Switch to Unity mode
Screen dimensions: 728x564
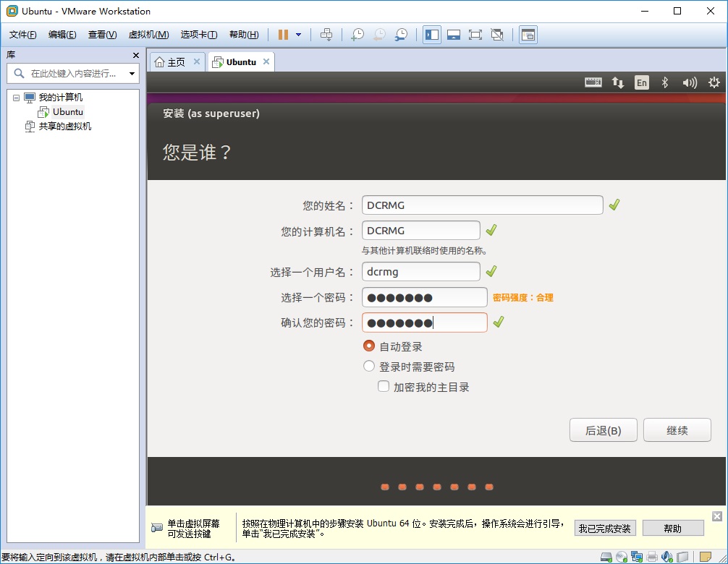point(497,35)
